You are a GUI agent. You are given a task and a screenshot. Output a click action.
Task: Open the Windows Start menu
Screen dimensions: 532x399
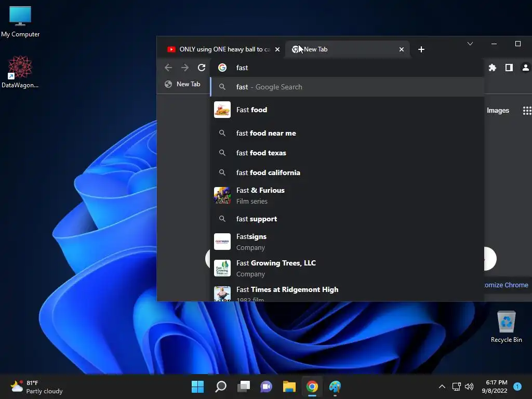tap(197, 387)
